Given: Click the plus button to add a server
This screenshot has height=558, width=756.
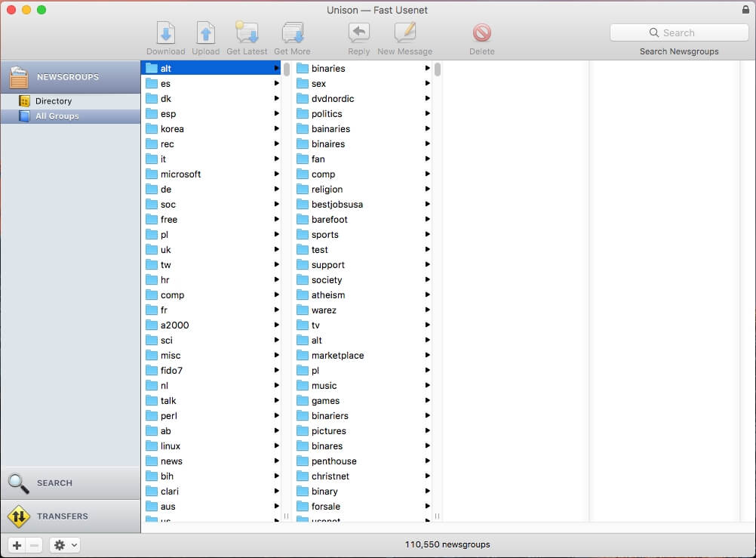Looking at the screenshot, I should click(16, 544).
